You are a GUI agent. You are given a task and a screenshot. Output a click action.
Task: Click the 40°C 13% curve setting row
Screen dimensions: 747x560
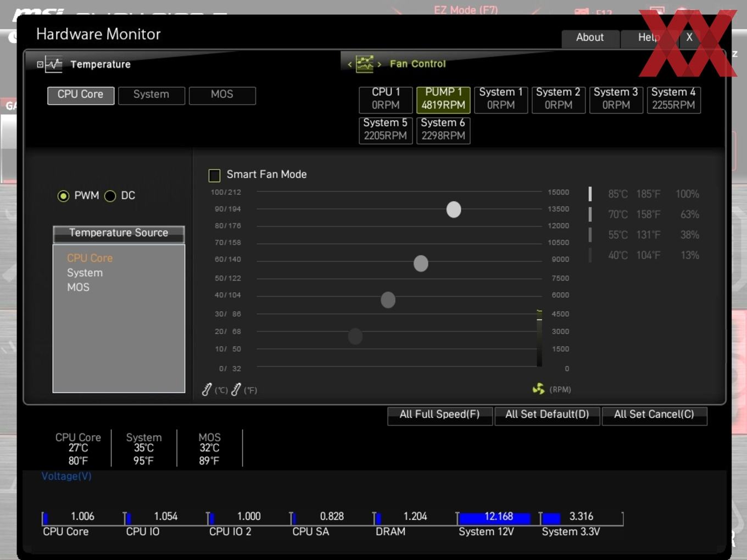[644, 255]
